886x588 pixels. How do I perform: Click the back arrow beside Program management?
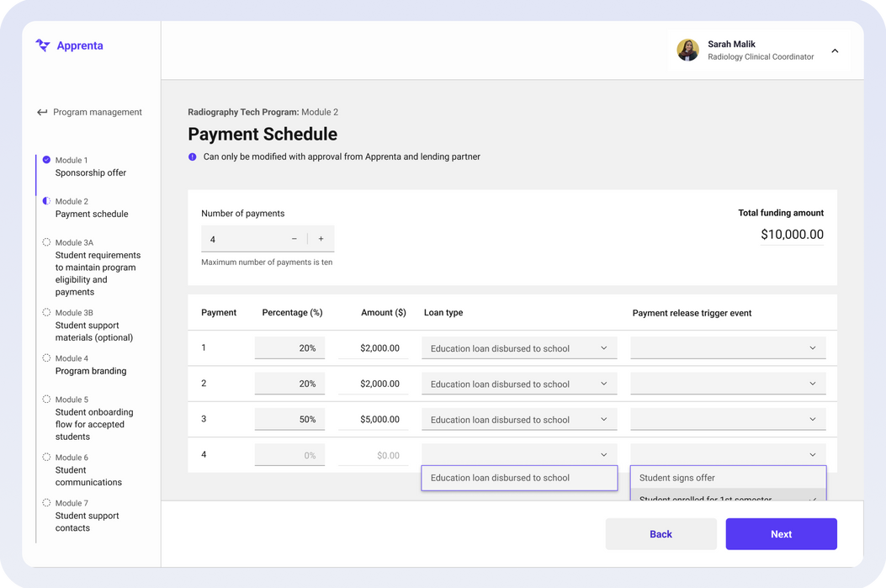tap(42, 113)
